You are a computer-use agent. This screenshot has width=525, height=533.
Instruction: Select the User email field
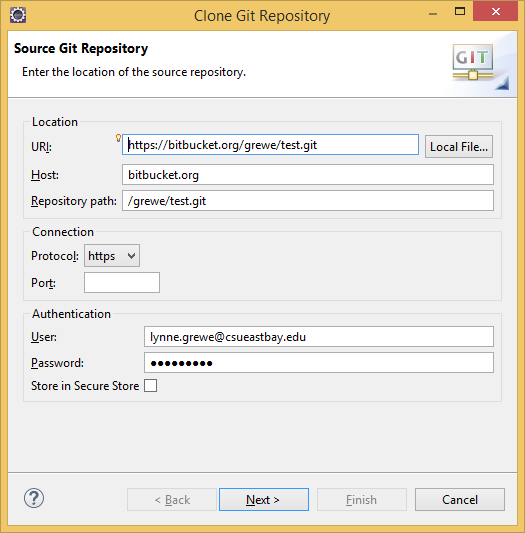(319, 337)
